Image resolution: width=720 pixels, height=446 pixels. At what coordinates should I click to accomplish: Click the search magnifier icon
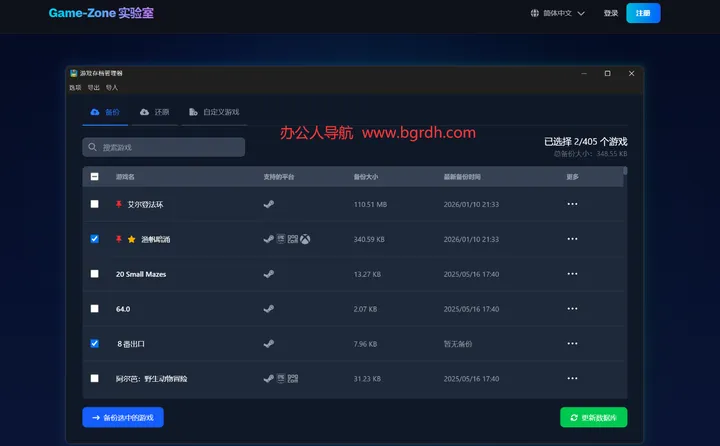point(92,147)
